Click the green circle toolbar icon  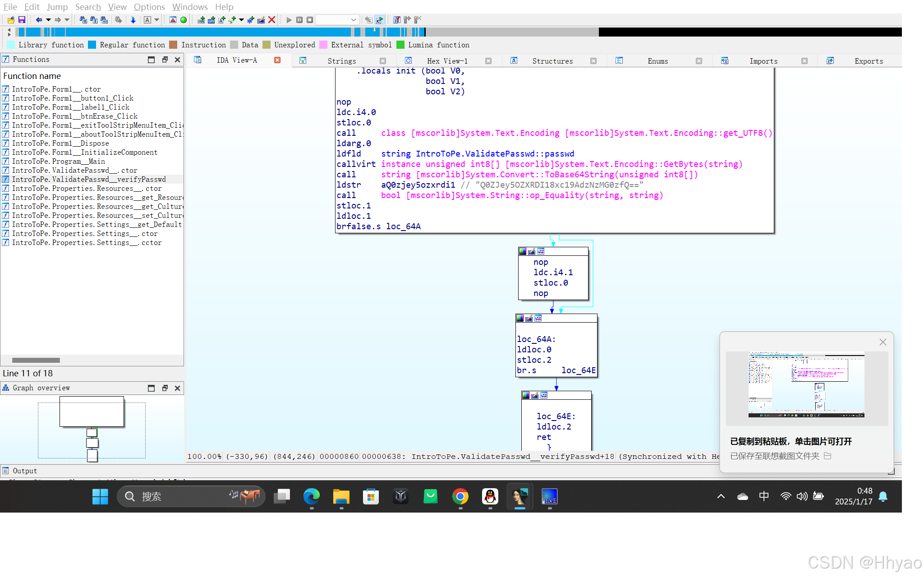pyautogui.click(x=184, y=20)
